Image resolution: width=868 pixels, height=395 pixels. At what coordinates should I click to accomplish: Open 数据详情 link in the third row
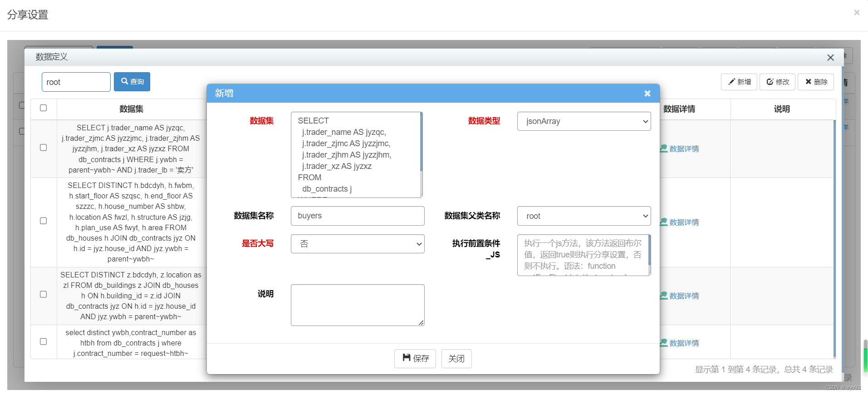[x=679, y=296]
